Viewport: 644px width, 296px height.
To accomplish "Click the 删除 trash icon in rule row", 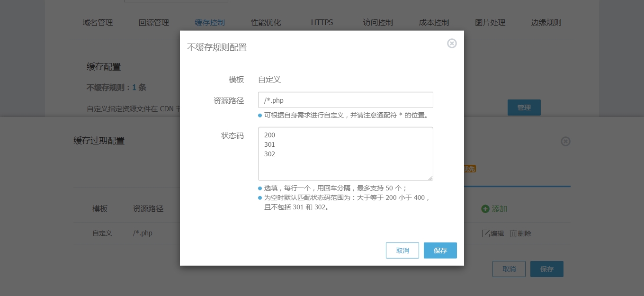I will (513, 233).
